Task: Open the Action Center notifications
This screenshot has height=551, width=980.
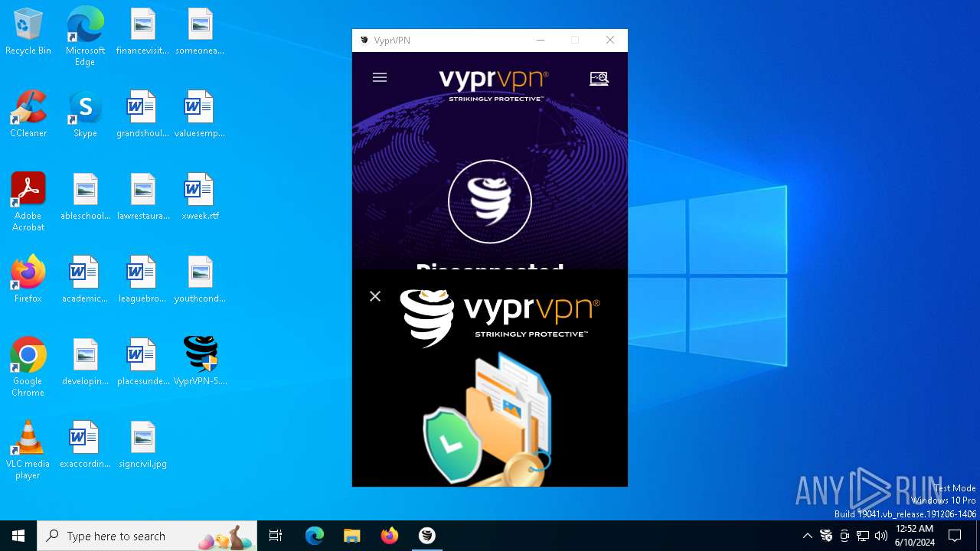Action: tap(955, 536)
